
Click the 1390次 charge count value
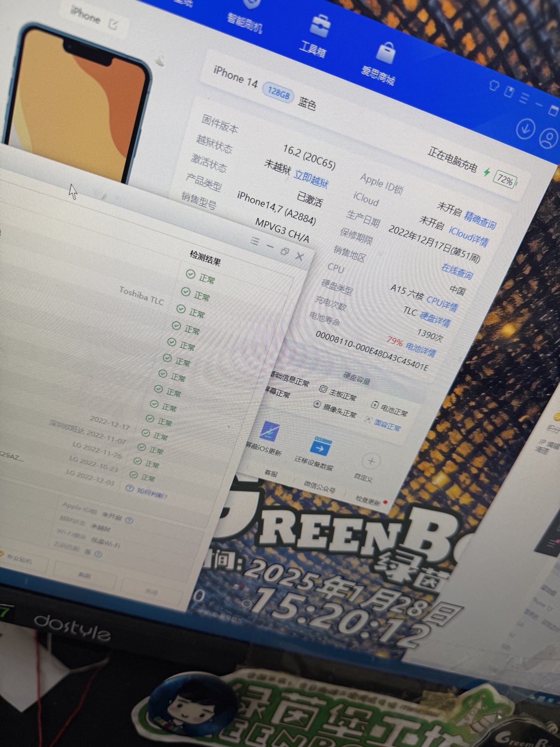(x=430, y=335)
